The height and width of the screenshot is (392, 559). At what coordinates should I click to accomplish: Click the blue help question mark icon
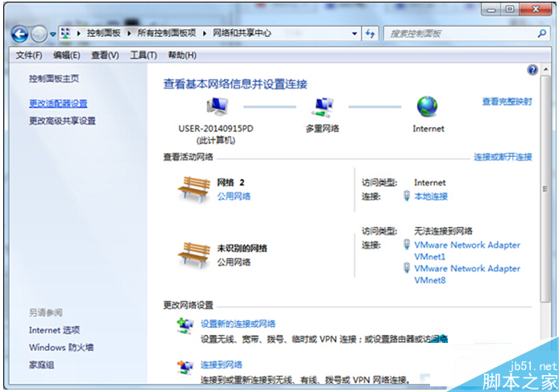pos(532,71)
